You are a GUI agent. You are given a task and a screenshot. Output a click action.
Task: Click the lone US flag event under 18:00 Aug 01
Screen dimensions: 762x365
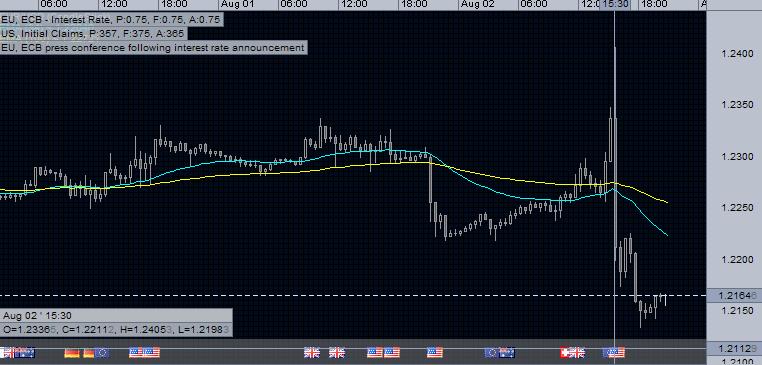tap(435, 352)
